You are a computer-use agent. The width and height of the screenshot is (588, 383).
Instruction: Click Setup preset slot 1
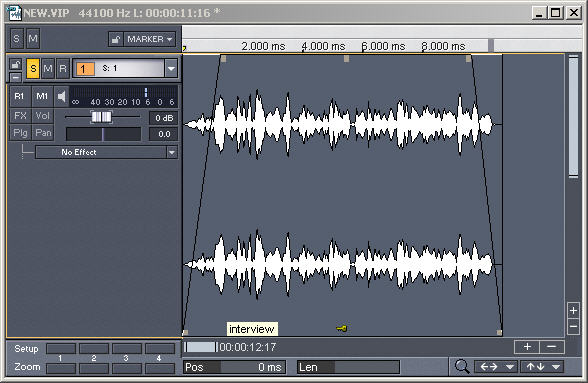point(61,349)
